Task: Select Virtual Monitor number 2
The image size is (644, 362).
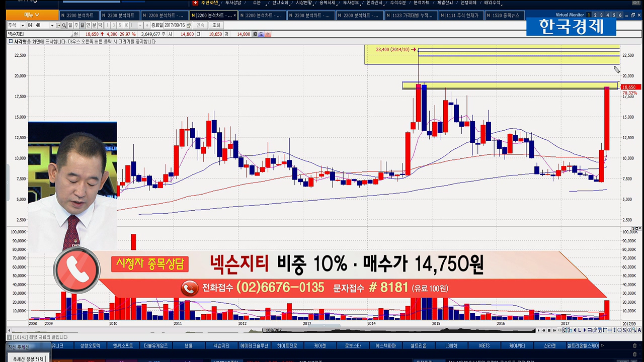Action: tap(595, 15)
